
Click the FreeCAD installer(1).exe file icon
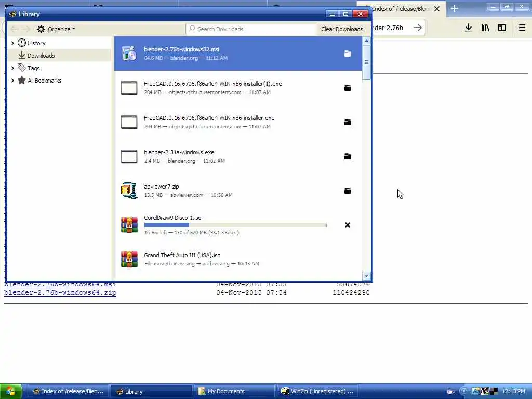(x=129, y=88)
